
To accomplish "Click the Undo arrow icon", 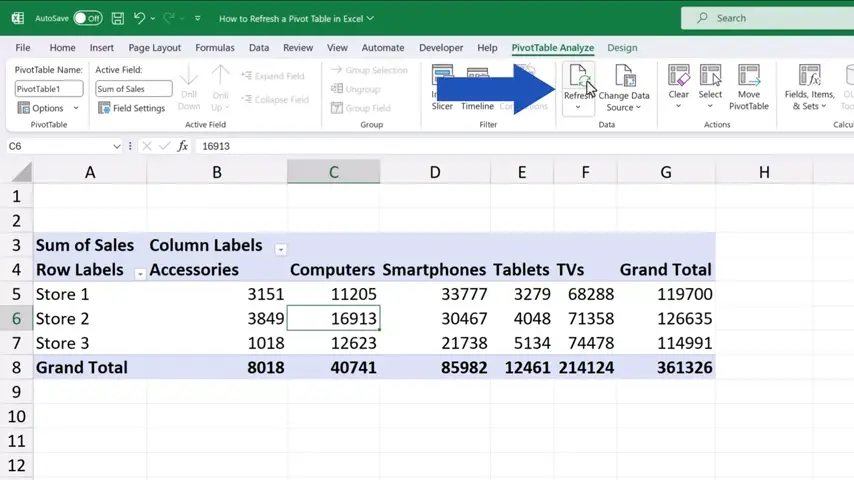I will pyautogui.click(x=140, y=18).
